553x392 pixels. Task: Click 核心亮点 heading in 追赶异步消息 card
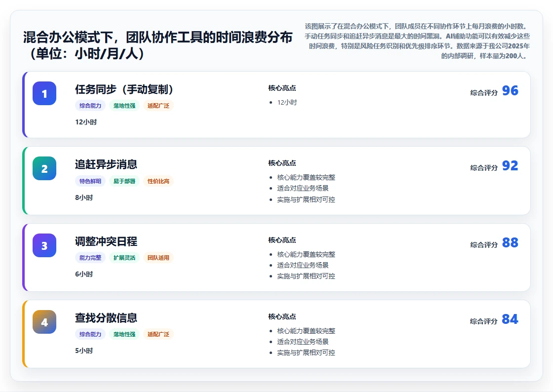(282, 163)
